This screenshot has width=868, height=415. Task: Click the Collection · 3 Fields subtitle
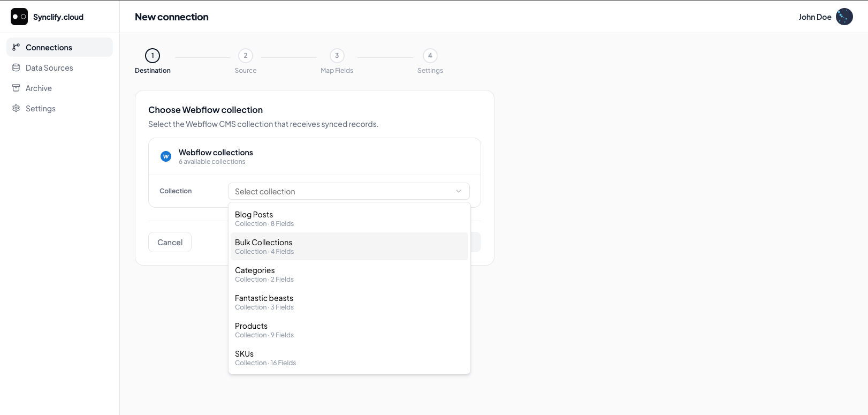click(x=264, y=307)
